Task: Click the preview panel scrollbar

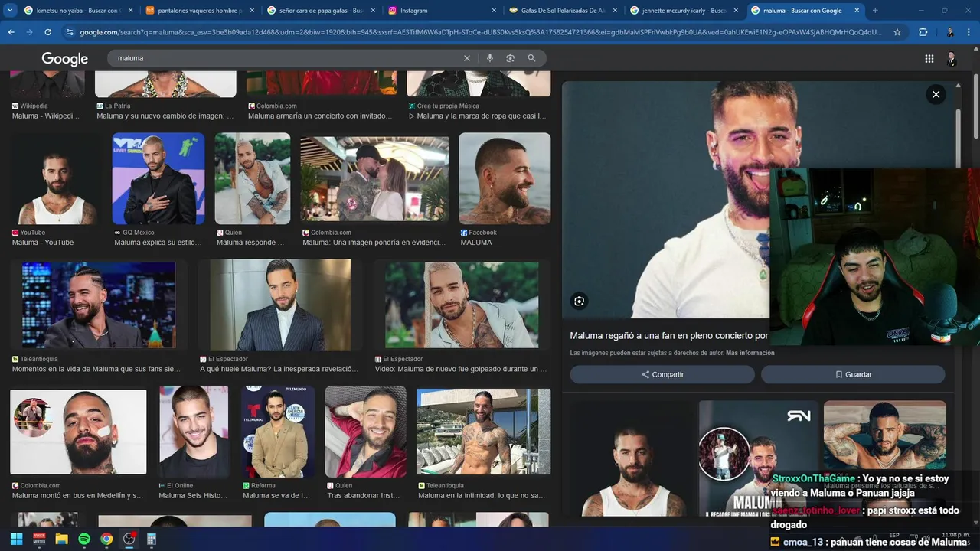Action: 959,138
